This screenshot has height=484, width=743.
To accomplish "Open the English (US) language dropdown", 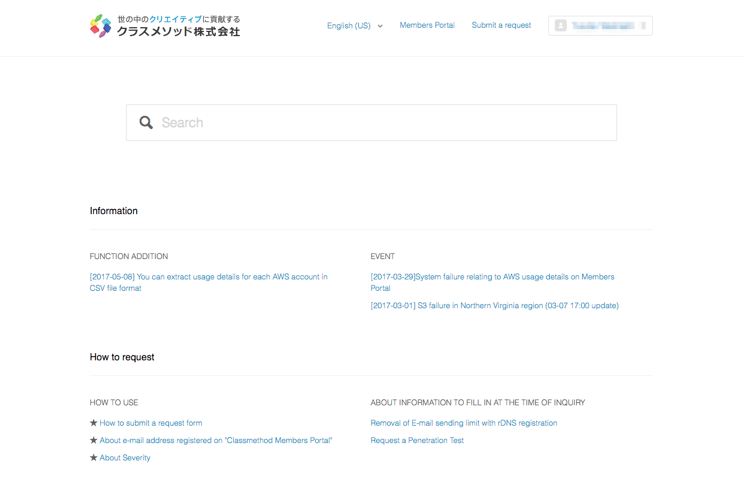I will point(354,26).
